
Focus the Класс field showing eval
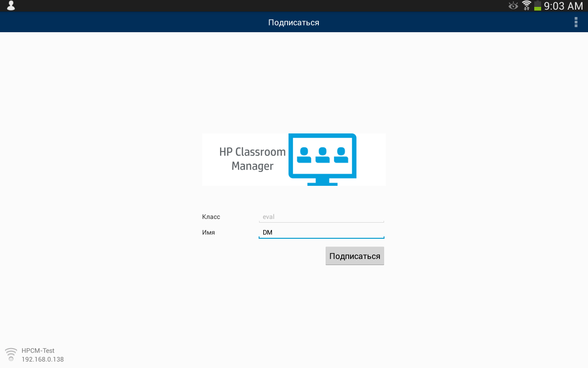click(x=322, y=217)
